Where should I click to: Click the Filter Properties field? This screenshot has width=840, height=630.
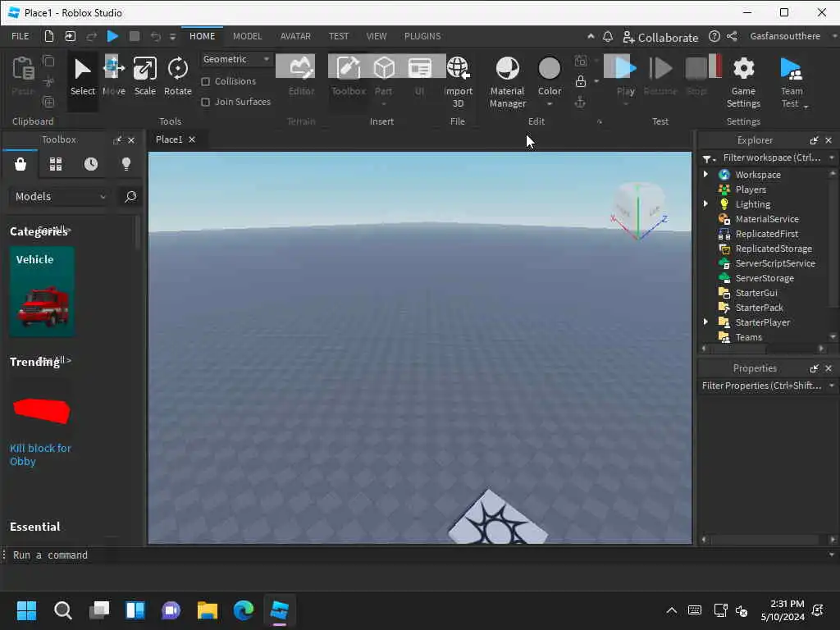click(761, 386)
